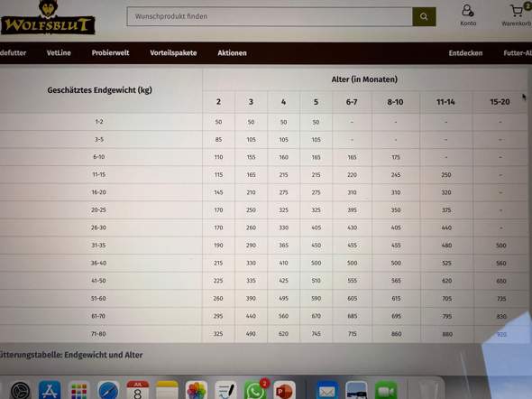Image resolution: width=532 pixels, height=399 pixels.
Task: Open the Calendar dock icon
Action: pos(137,391)
